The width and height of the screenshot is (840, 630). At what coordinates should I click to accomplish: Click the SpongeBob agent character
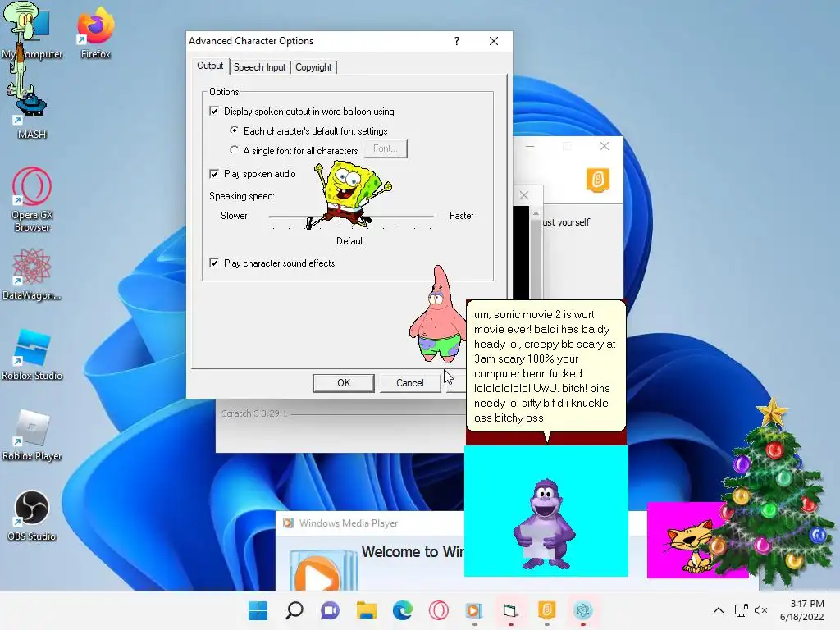[x=351, y=195]
